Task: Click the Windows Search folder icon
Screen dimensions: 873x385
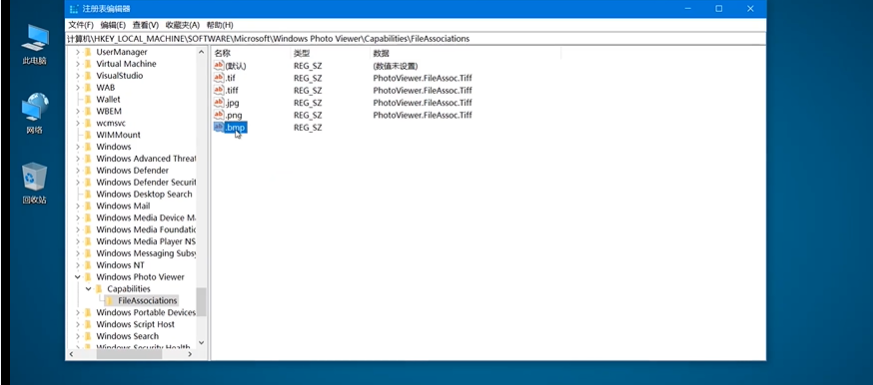Action: point(87,336)
